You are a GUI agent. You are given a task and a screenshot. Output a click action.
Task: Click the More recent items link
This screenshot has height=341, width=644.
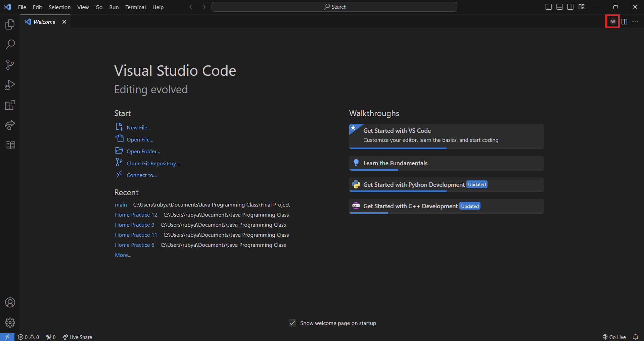click(x=123, y=255)
